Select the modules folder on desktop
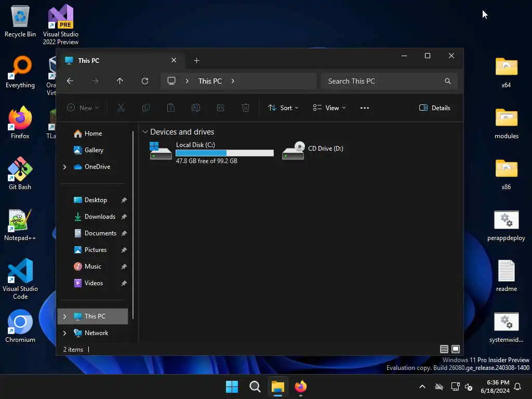This screenshot has height=399, width=532. 506,124
